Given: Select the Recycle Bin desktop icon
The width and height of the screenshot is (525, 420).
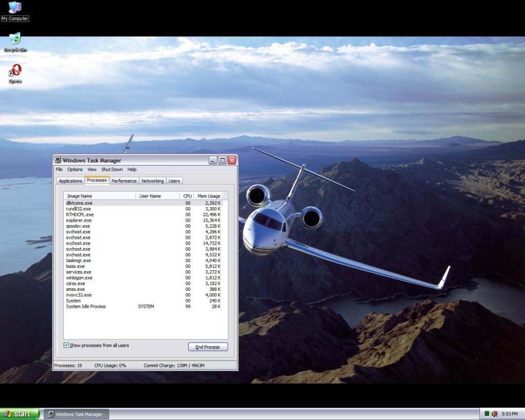Looking at the screenshot, I should click(x=15, y=39).
